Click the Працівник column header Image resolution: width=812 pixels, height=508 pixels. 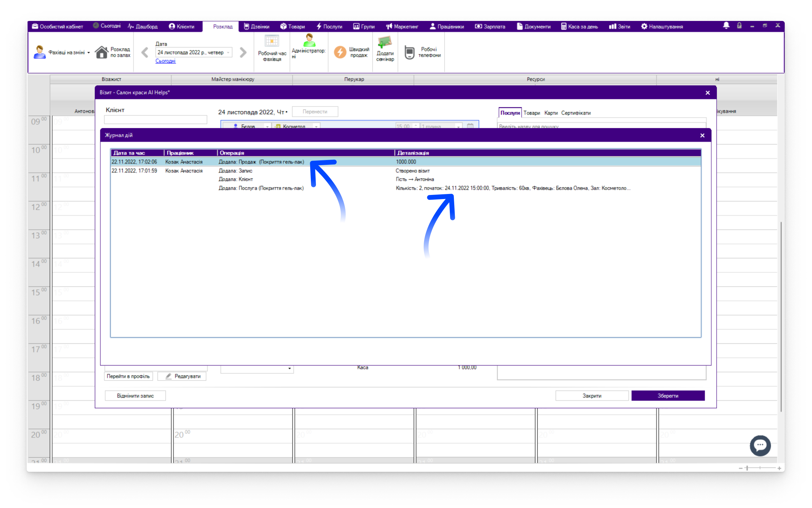point(191,153)
